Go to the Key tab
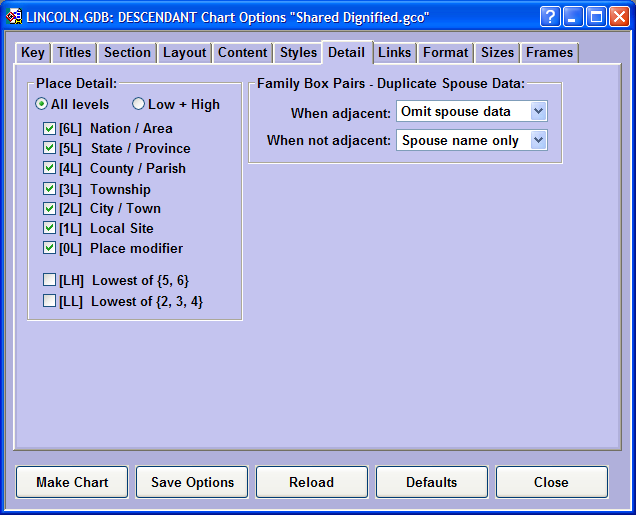Screen dimensions: 637x515 [x=33, y=53]
